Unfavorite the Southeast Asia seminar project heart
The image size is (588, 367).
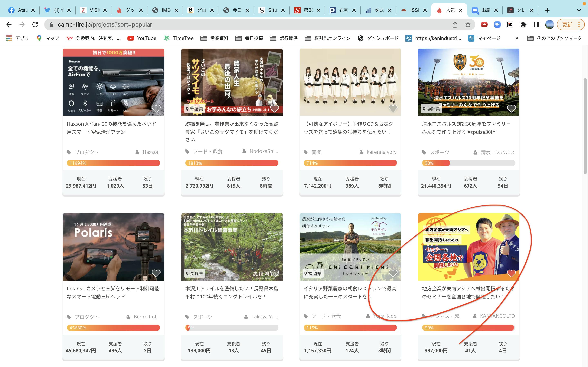511,273
